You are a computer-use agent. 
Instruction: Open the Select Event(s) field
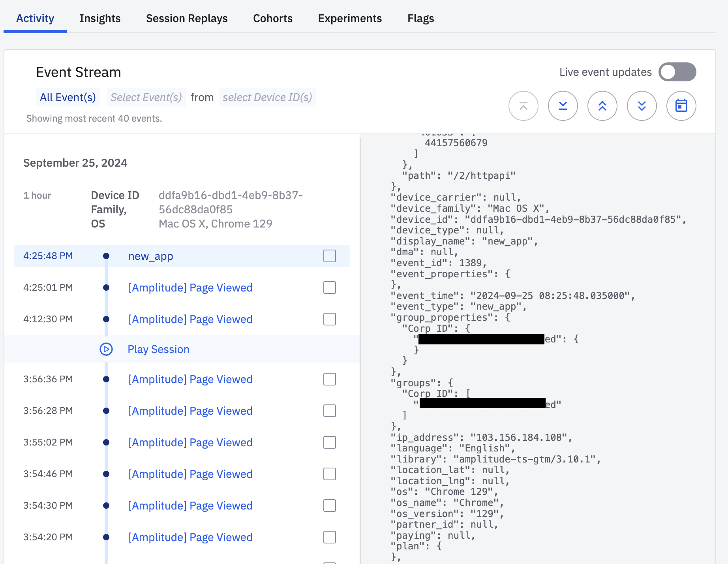pos(146,97)
